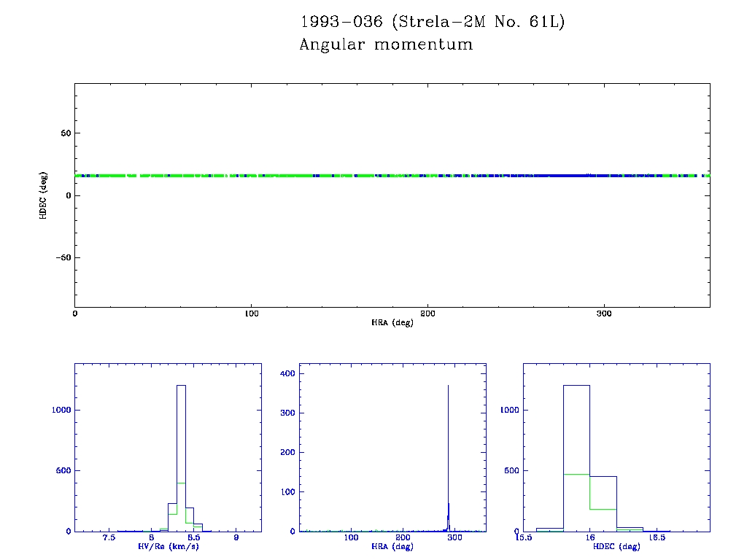Click the vertical 'HDEC (deg)' label of the scatter plot
Viewport: 747px width, 560px height.
[x=44, y=195]
